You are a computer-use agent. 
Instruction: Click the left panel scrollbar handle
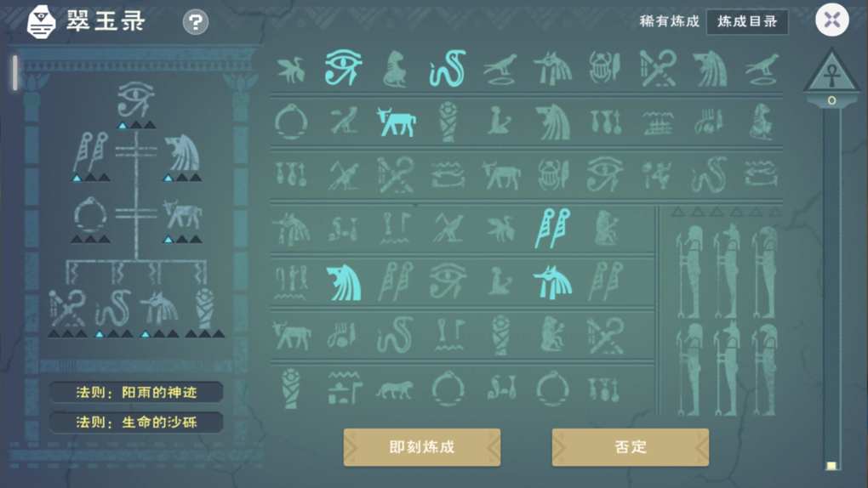[x=15, y=72]
